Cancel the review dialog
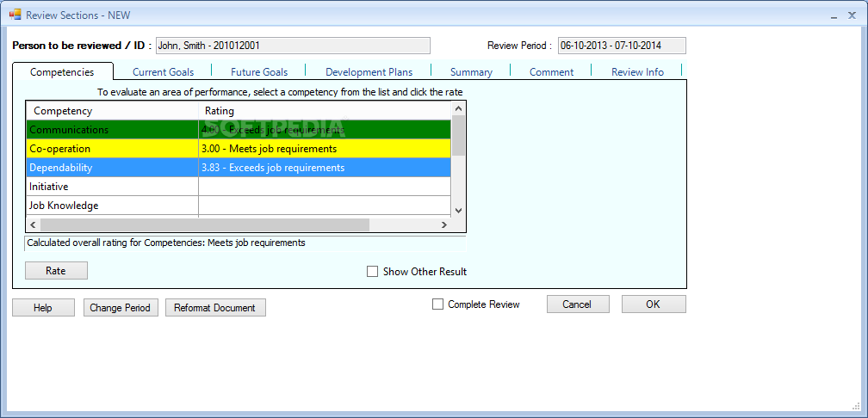Viewport: 868px width, 418px height. [578, 304]
